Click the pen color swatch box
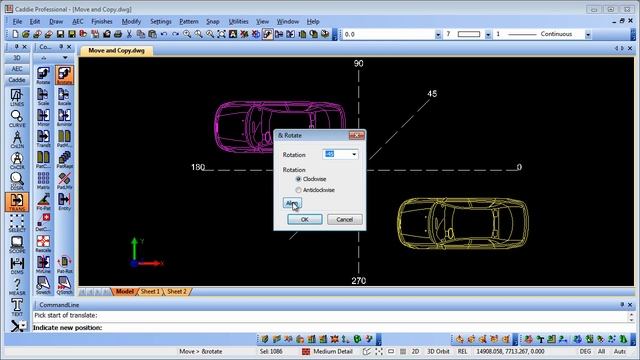Viewport: 640px width, 360px height. (469, 34)
